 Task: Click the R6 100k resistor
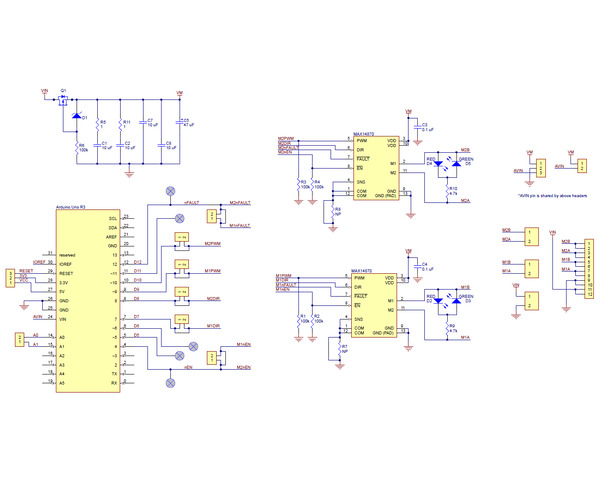point(77,147)
